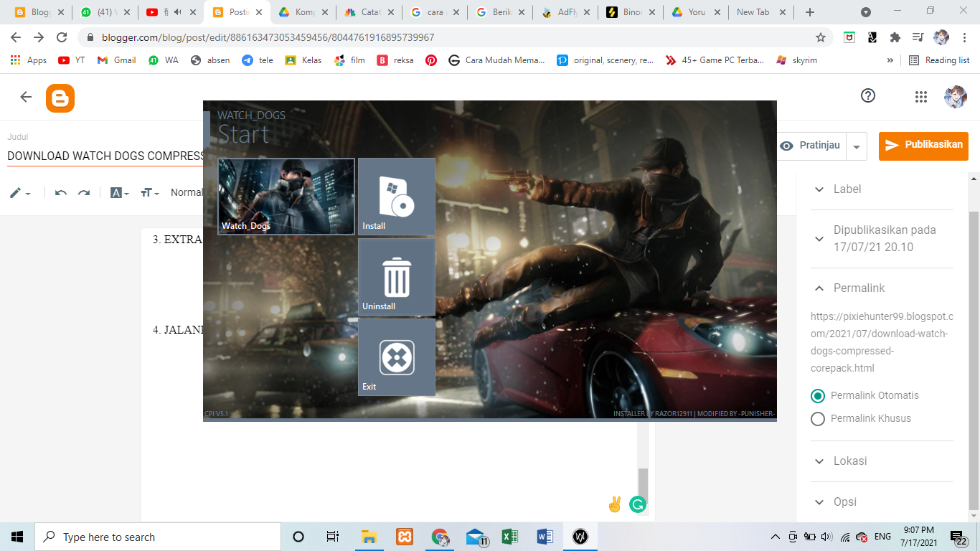Switch to the first Blogger tab

coord(40,12)
